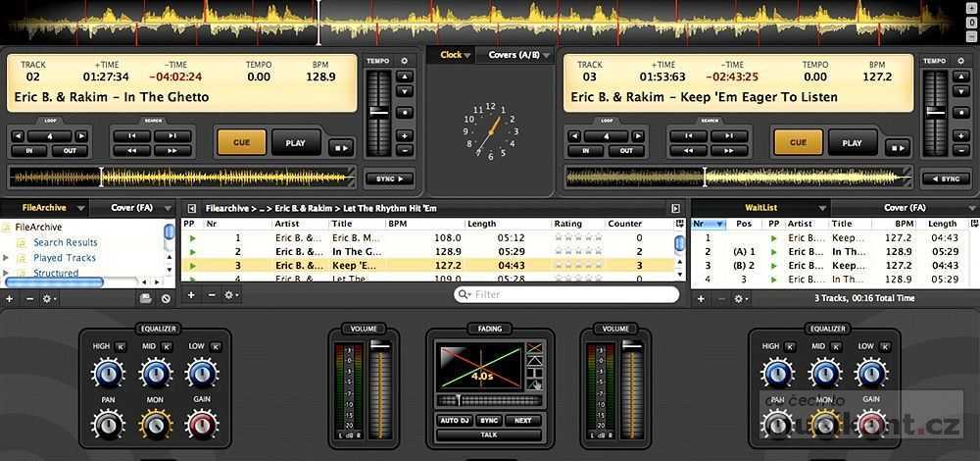Skip to next track on right deck
Viewport: 980px width, 461px height.
(x=729, y=135)
